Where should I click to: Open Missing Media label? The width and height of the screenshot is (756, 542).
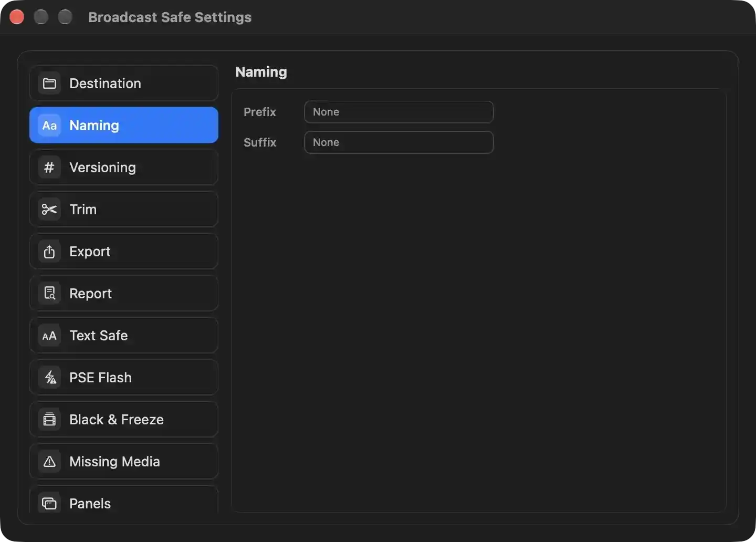[x=114, y=462]
